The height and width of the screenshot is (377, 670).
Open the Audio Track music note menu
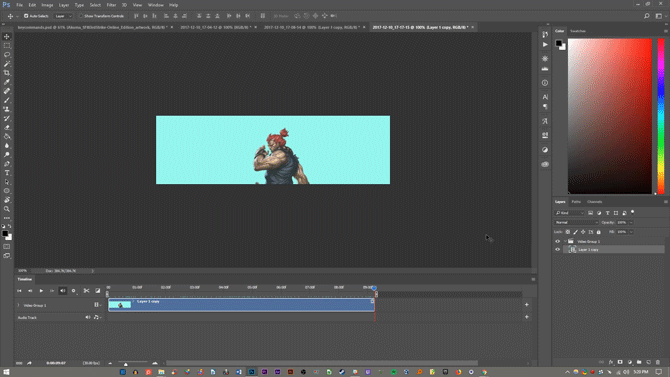pos(97,317)
